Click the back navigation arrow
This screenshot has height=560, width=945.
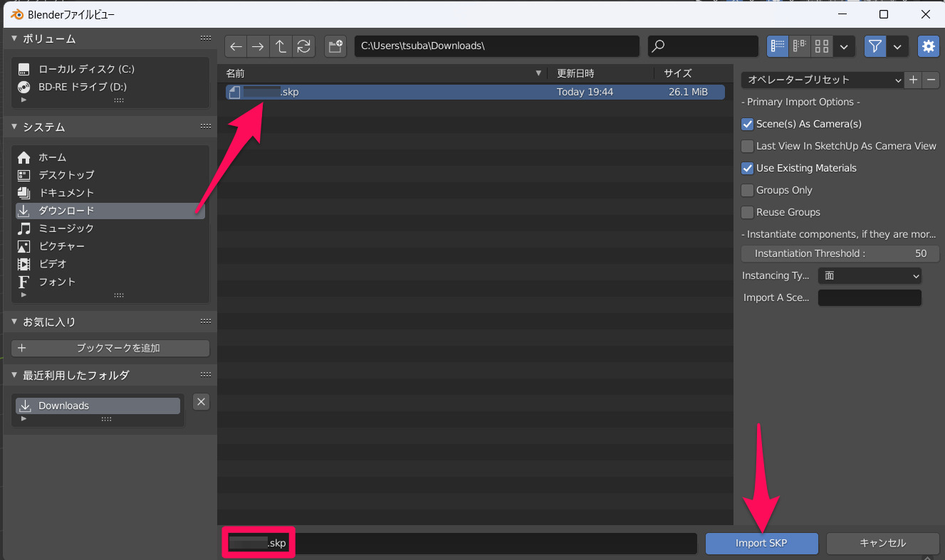coord(236,46)
